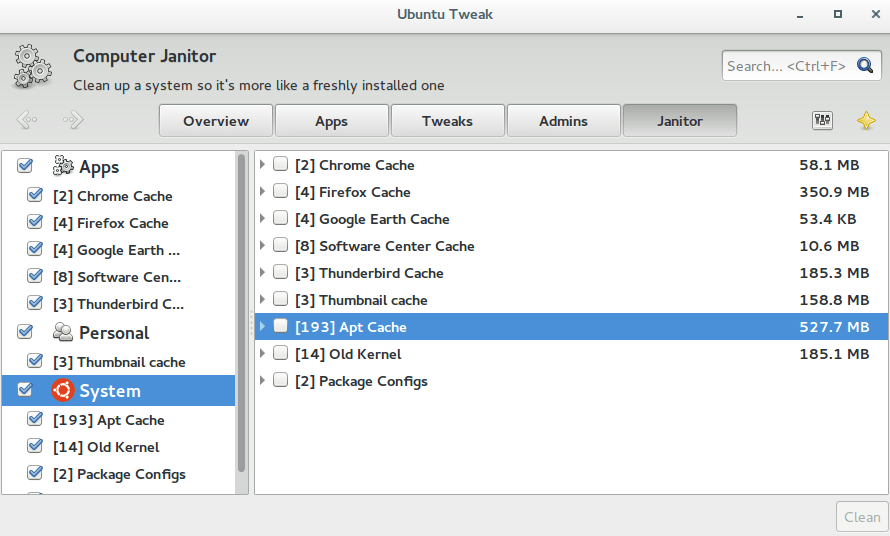Switch to the Overview tab
Image resolution: width=890 pixels, height=536 pixels.
pos(216,120)
